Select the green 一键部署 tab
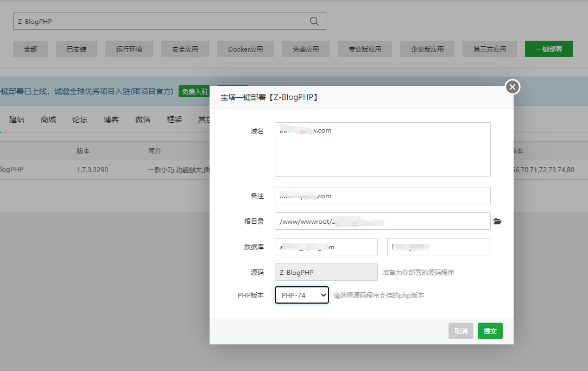Screen dimensions: 588x371 point(548,49)
